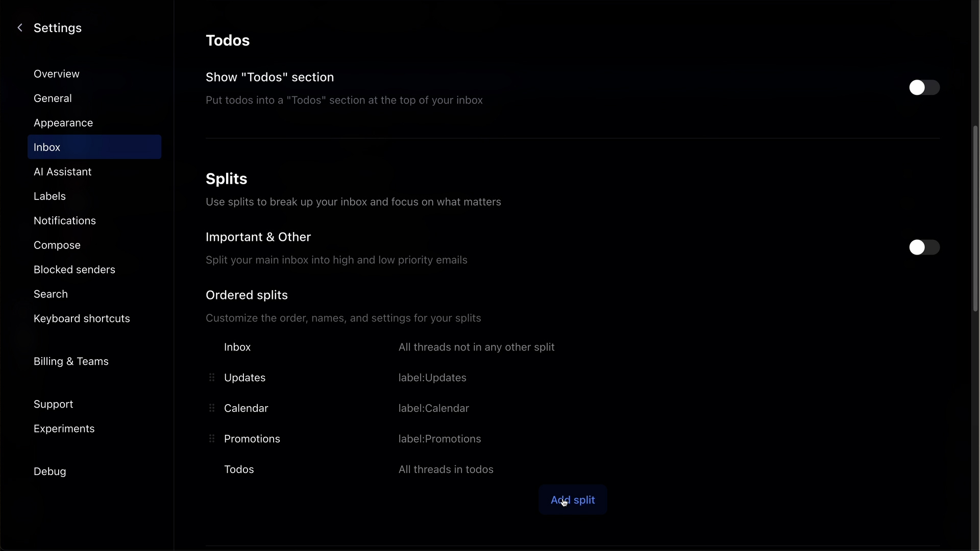Enable the Show "Todos" section toggle
The height and width of the screenshot is (551, 980).
[x=924, y=87]
